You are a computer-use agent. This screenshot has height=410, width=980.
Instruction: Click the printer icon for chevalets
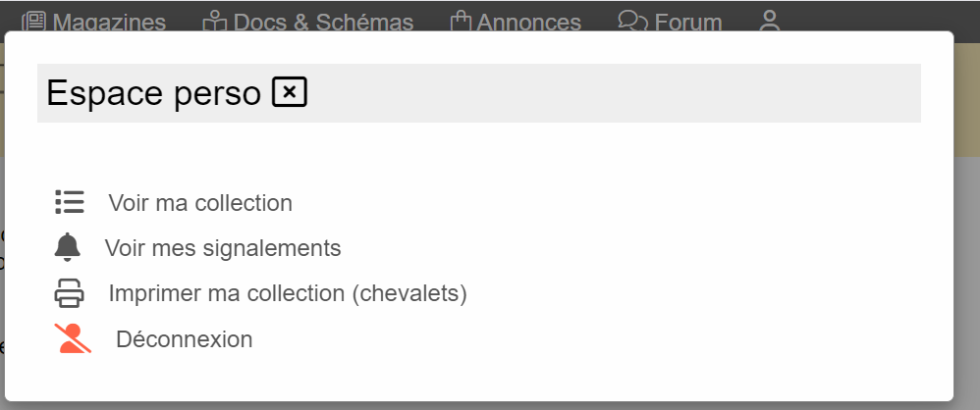click(69, 292)
